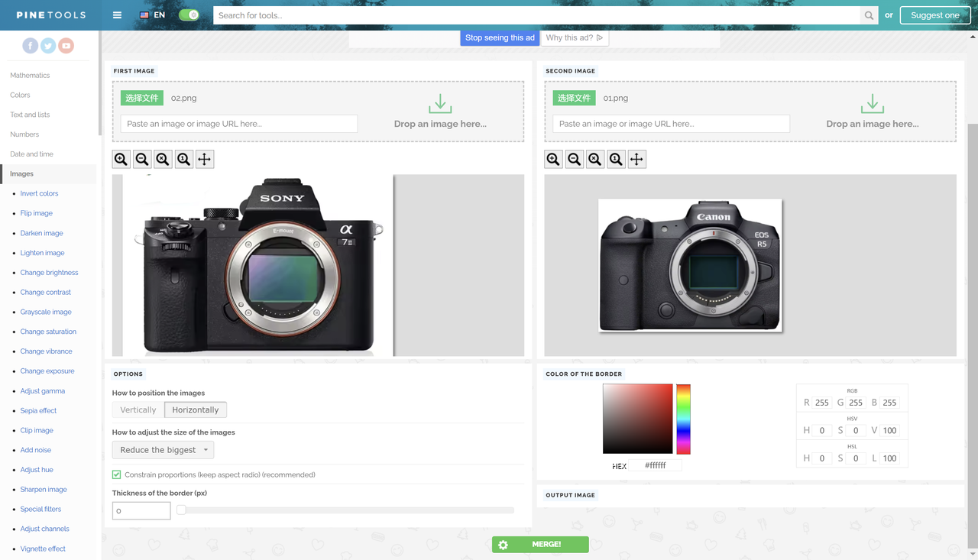
Task: Click the PineTools logo
Action: point(51,15)
